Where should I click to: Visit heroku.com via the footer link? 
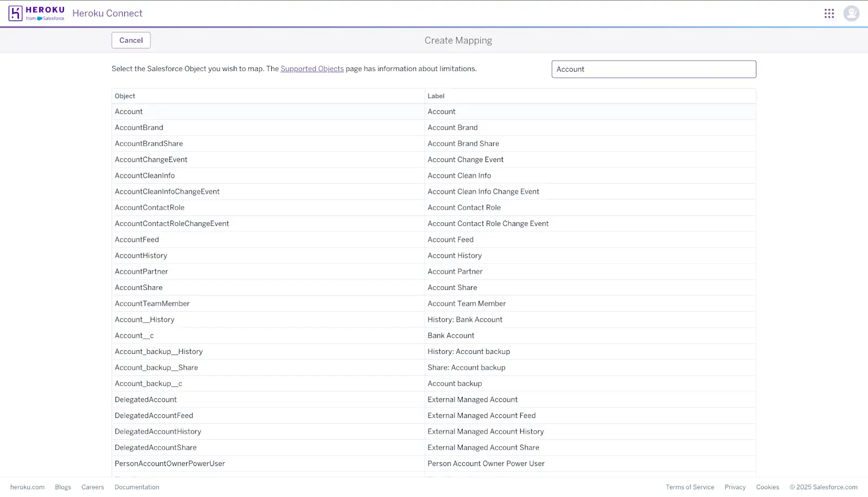click(27, 487)
